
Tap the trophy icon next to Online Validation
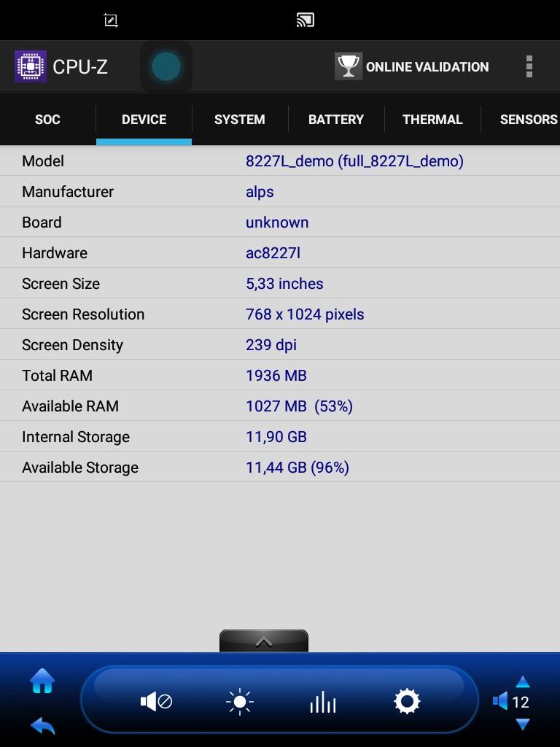(x=349, y=66)
